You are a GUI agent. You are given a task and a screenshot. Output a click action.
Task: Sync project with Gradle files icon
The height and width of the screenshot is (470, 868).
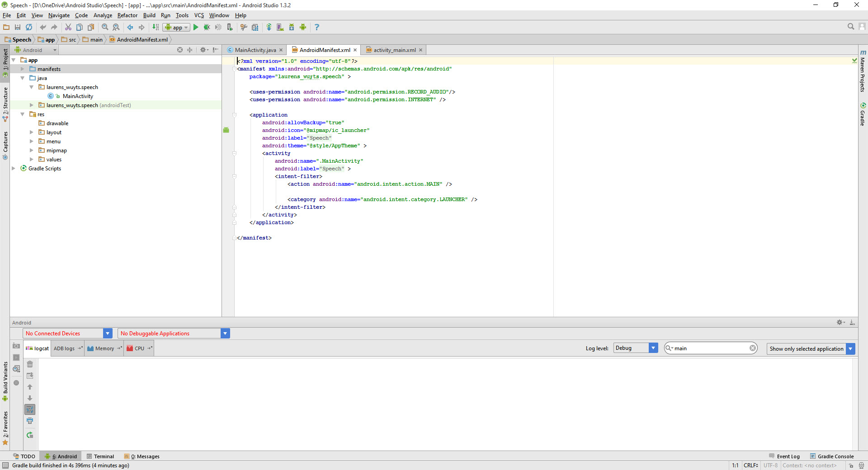(x=269, y=27)
